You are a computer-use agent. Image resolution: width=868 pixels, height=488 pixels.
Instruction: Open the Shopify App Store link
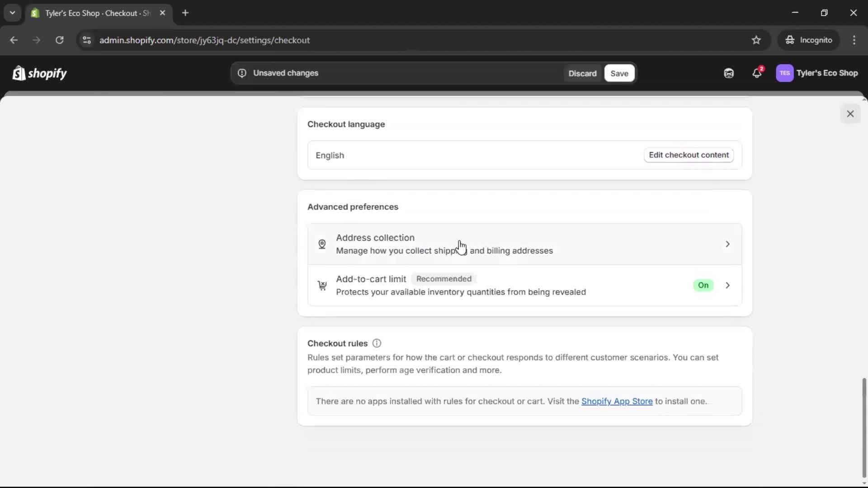tap(617, 401)
